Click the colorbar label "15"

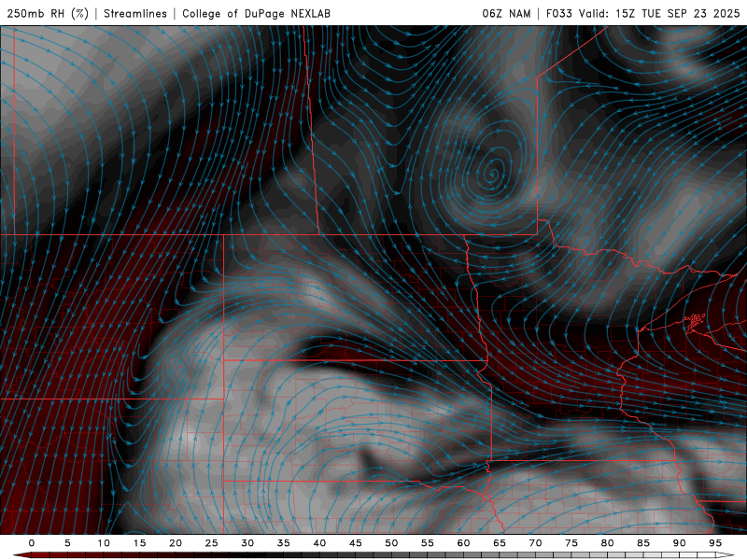click(x=139, y=543)
